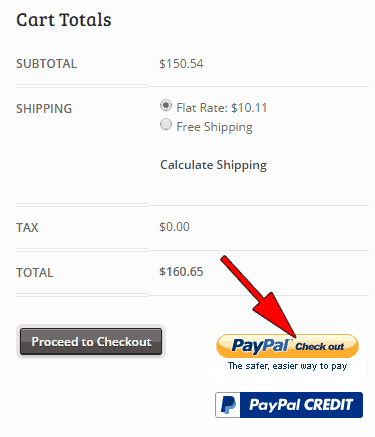
Task: Click the total amount $160.65
Action: tap(181, 272)
